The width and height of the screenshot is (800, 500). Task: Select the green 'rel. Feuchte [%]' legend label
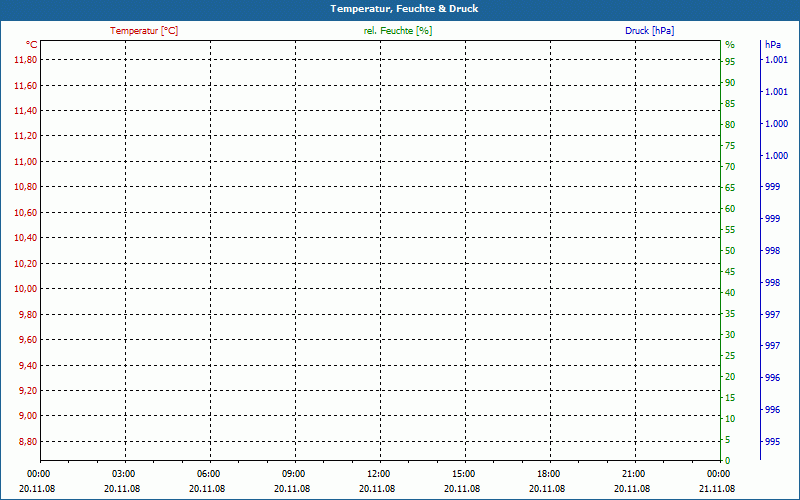pyautogui.click(x=398, y=31)
